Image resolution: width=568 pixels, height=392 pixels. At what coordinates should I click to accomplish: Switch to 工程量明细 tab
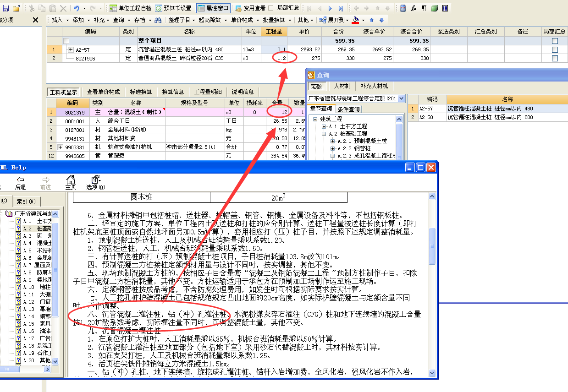pyautogui.click(x=208, y=92)
